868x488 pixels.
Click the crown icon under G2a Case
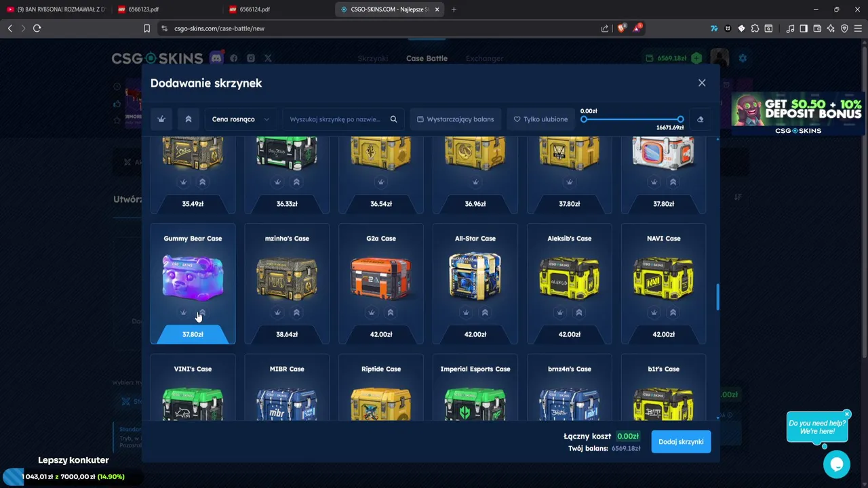(x=372, y=312)
